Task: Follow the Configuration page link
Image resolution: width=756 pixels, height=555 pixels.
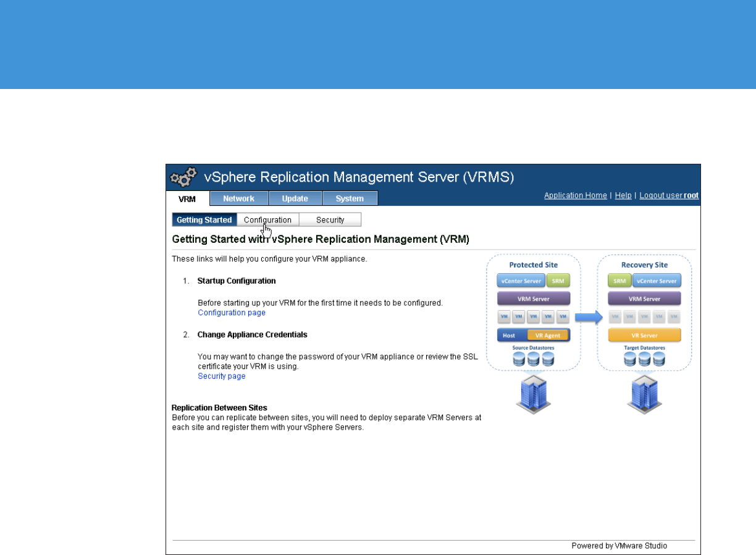Action: (232, 313)
